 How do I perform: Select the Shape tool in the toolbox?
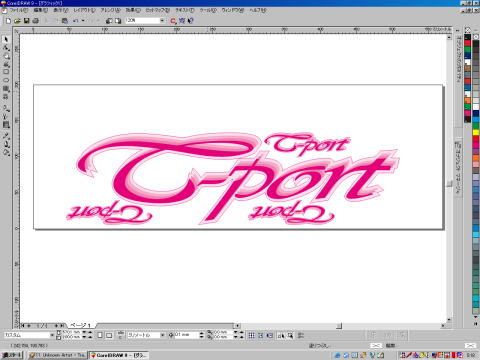point(6,48)
